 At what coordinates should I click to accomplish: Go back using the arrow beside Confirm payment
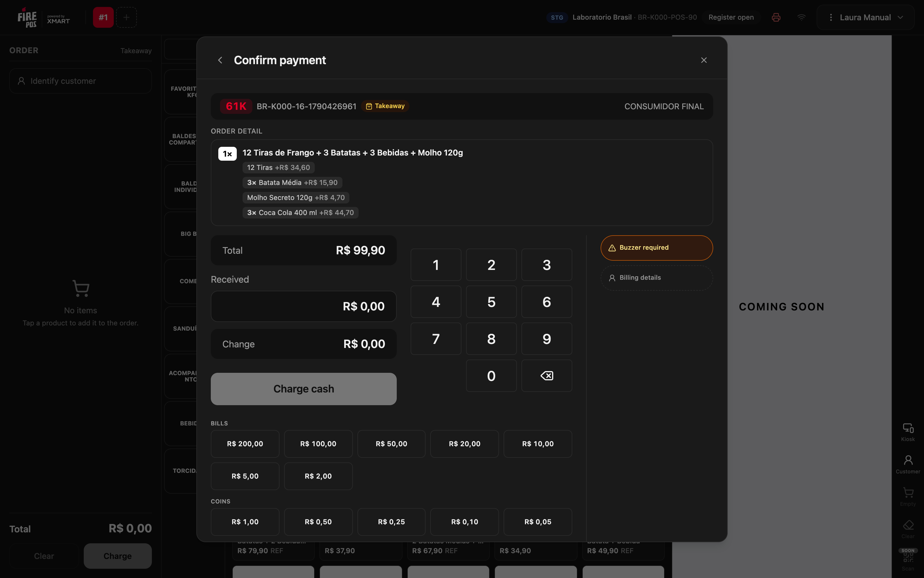pyautogui.click(x=220, y=60)
